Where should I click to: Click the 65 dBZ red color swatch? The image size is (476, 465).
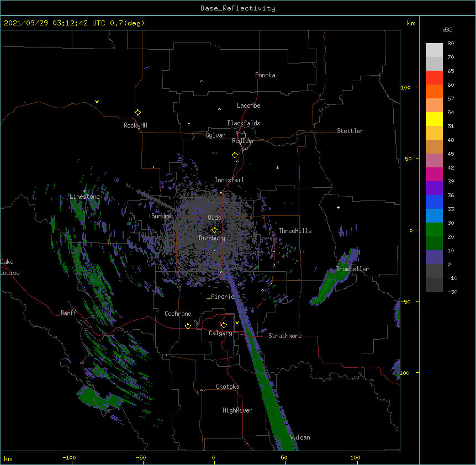coord(434,78)
